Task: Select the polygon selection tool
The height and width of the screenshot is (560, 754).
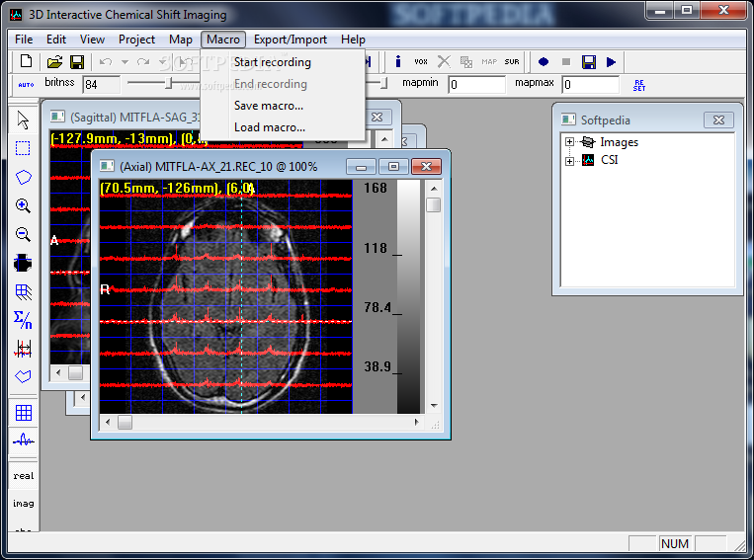Action: (23, 177)
